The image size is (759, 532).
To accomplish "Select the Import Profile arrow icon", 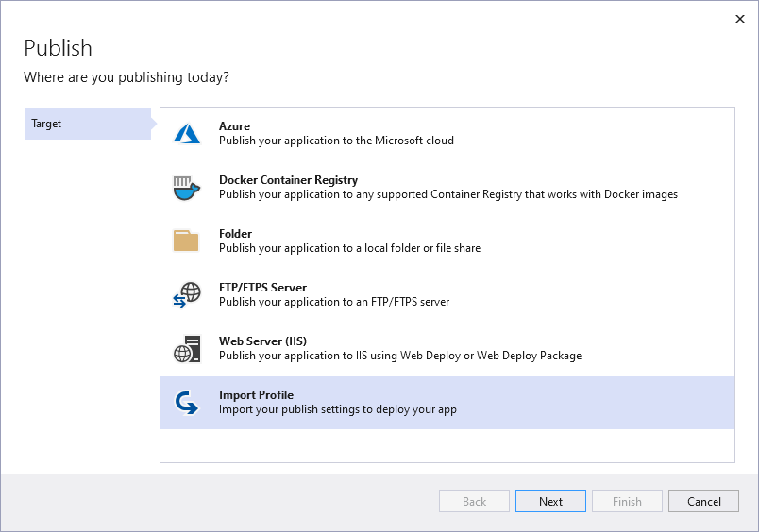I will tap(187, 403).
